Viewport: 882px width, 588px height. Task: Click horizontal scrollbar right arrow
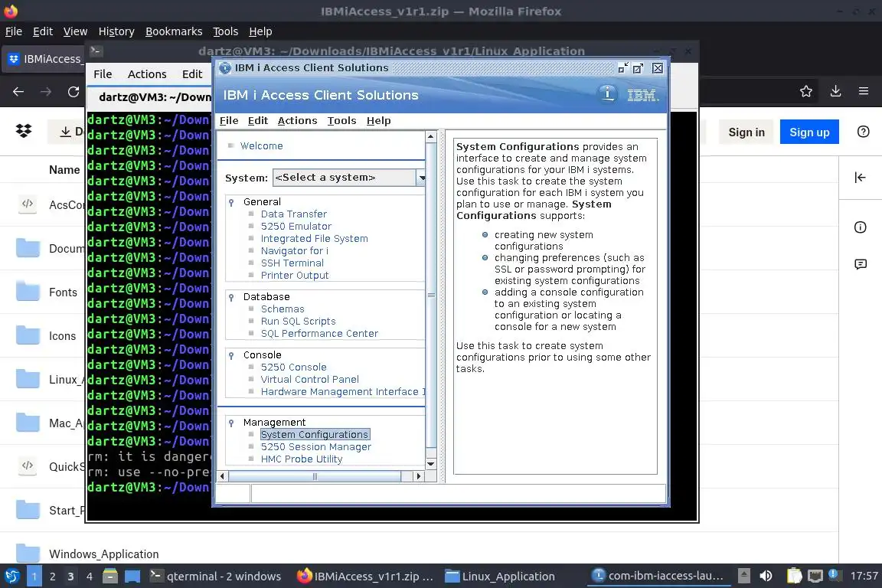418,476
